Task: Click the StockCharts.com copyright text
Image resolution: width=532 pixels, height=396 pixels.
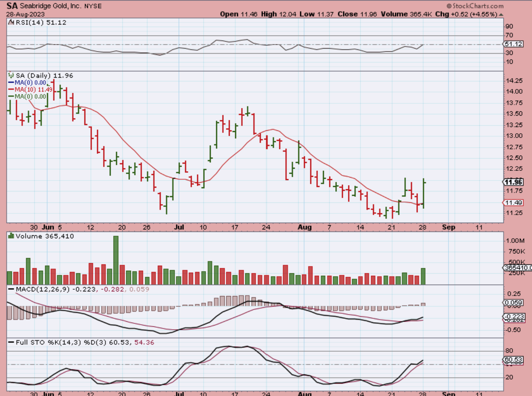Action: point(475,6)
